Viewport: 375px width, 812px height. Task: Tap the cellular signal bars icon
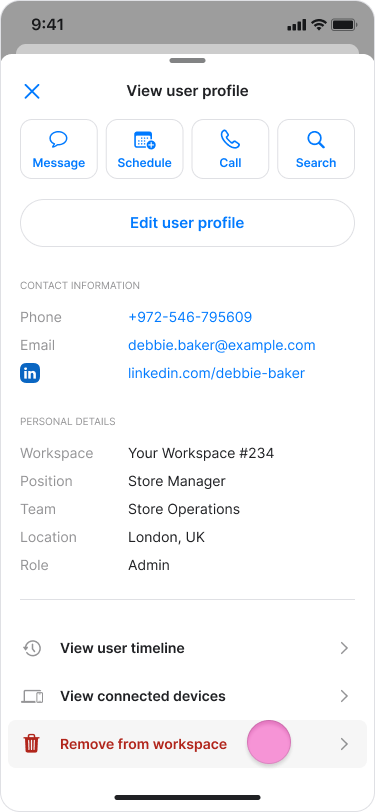[297, 25]
